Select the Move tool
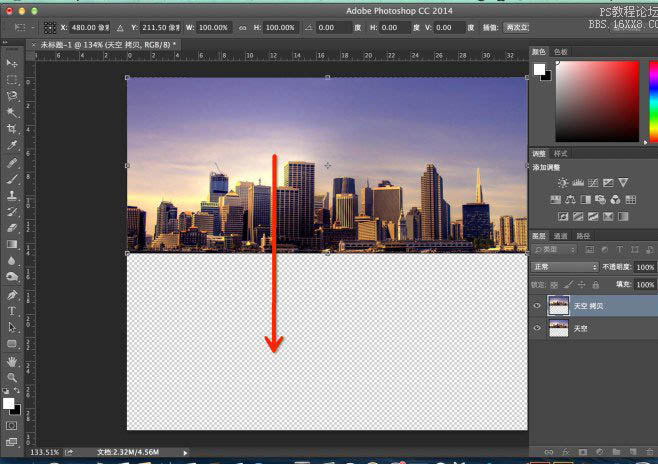Image resolution: width=658 pixels, height=464 pixels. (12, 63)
